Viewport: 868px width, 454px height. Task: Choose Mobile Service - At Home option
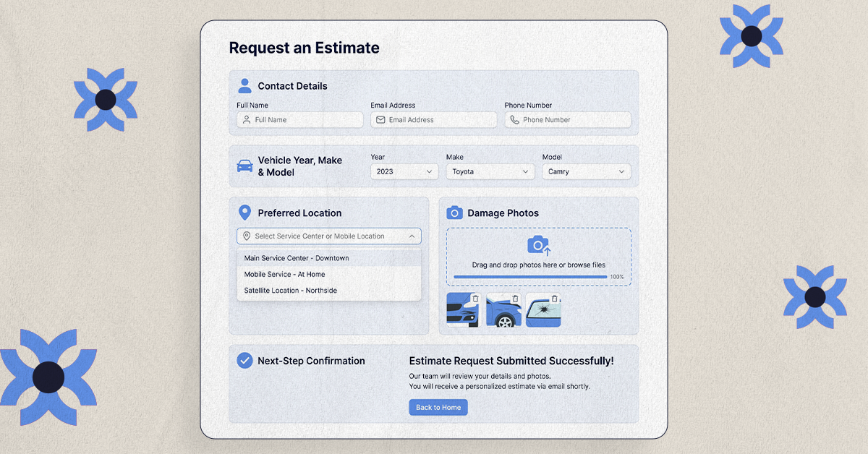329,274
